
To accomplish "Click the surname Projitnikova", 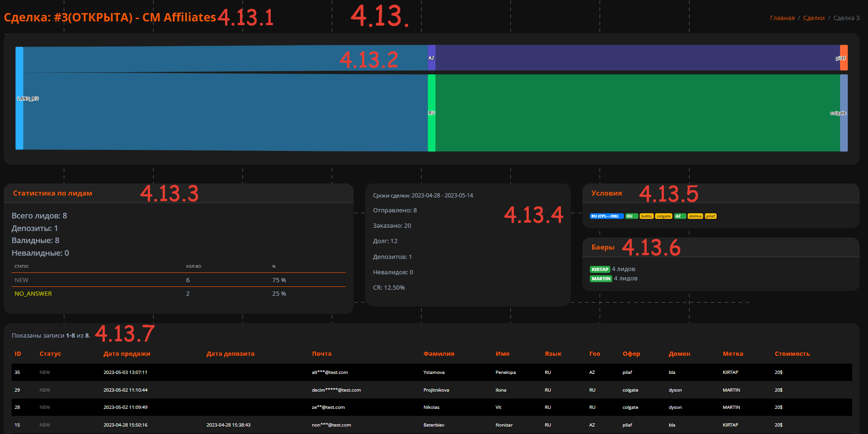I will click(x=436, y=390).
